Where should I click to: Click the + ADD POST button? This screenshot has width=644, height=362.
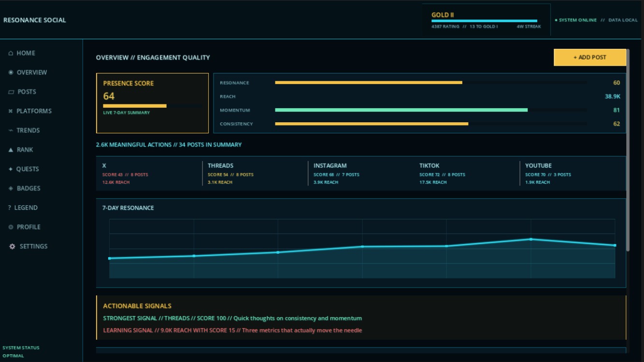click(x=590, y=57)
